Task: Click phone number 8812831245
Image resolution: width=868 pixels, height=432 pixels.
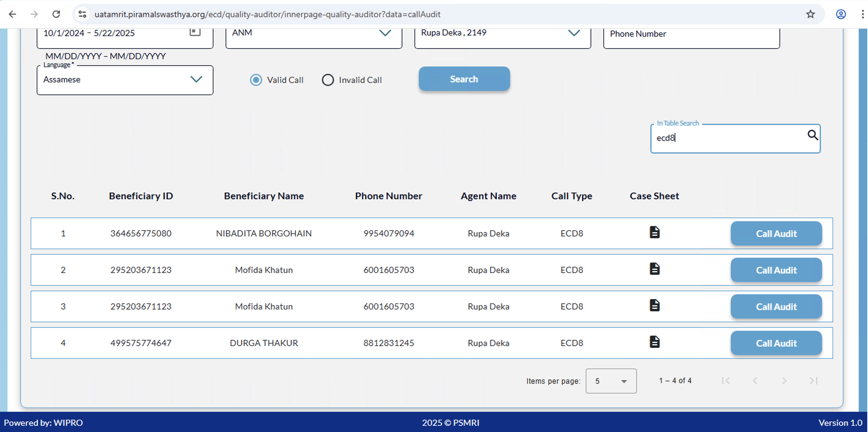Action: (x=389, y=343)
